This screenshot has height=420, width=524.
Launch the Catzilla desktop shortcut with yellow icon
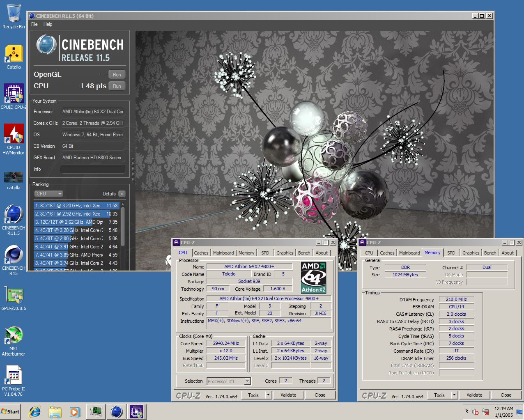point(14,57)
